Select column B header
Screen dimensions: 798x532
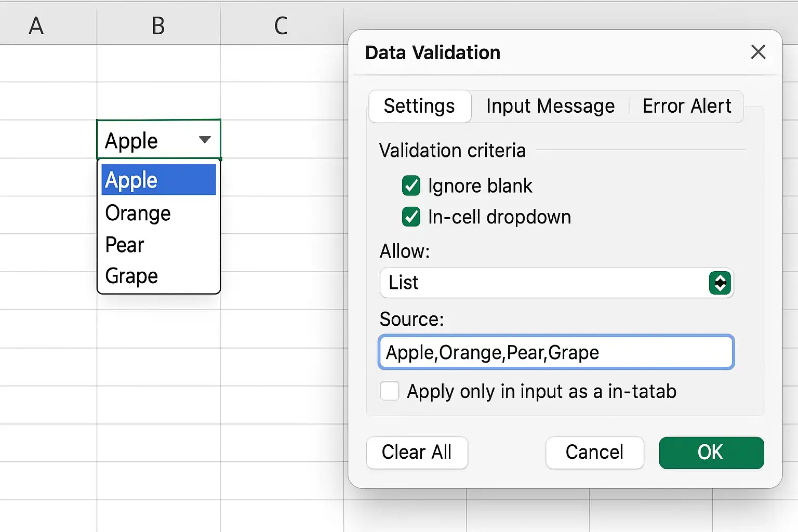click(x=158, y=25)
